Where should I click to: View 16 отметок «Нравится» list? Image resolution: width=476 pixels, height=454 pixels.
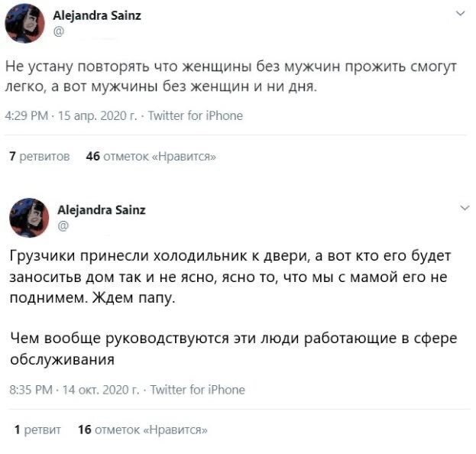143,430
